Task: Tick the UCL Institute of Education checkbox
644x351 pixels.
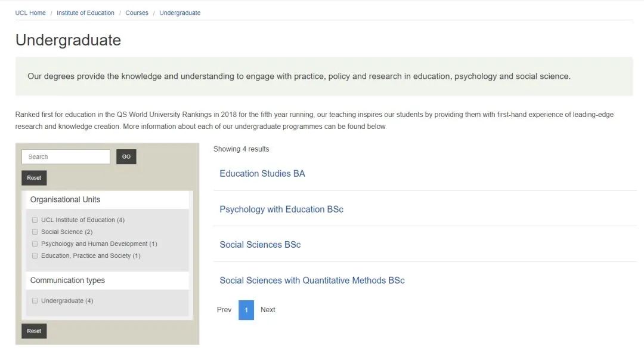Action: [x=35, y=220]
